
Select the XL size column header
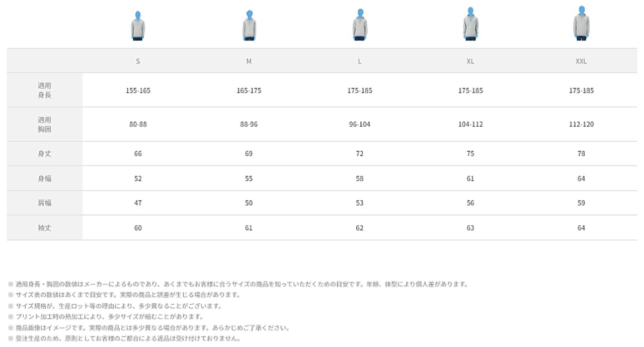tap(470, 61)
